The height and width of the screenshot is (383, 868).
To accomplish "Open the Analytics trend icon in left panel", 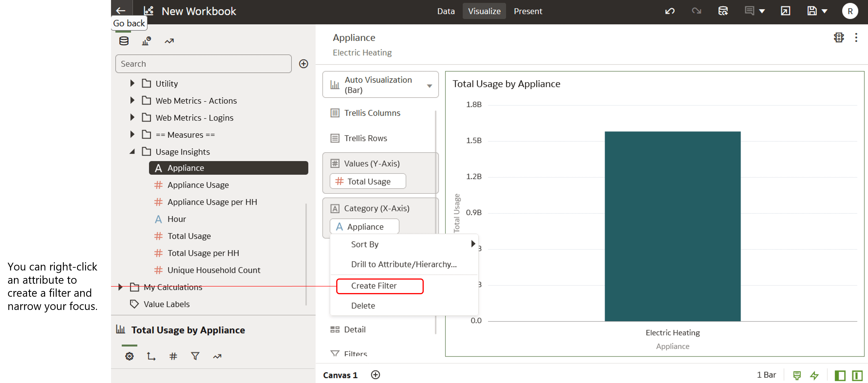I will tap(169, 41).
